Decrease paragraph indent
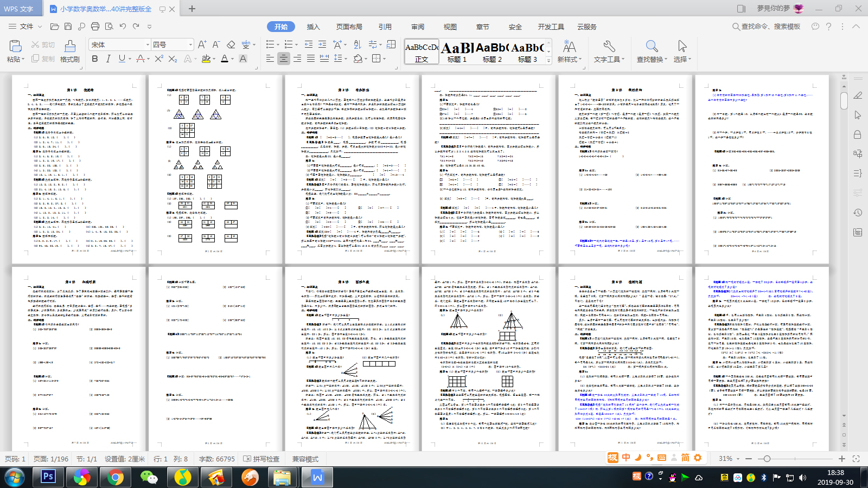The image size is (868, 488). click(309, 44)
